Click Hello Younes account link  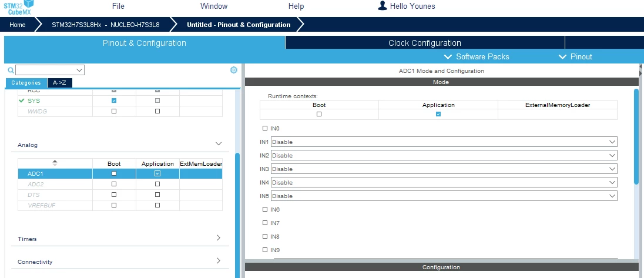click(412, 6)
